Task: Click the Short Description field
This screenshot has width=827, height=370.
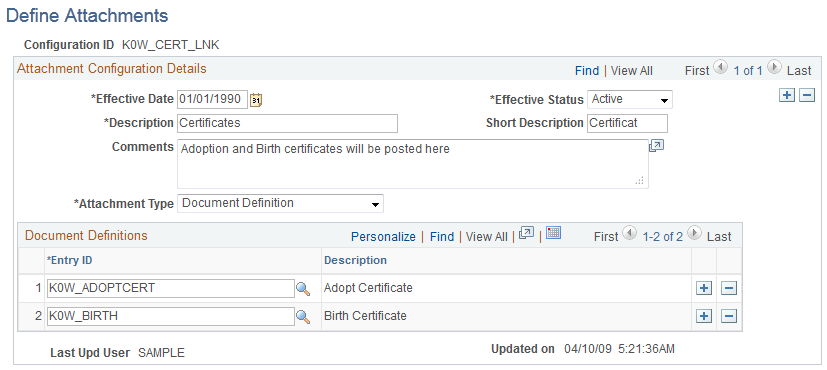Action: click(x=627, y=123)
